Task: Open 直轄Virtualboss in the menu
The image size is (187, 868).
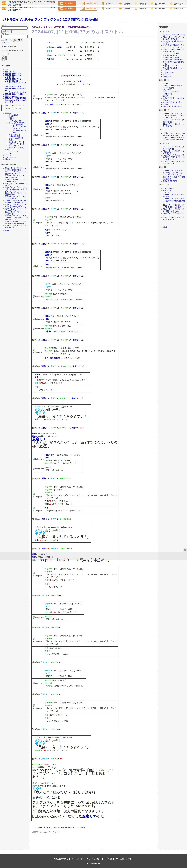Action: point(12,96)
